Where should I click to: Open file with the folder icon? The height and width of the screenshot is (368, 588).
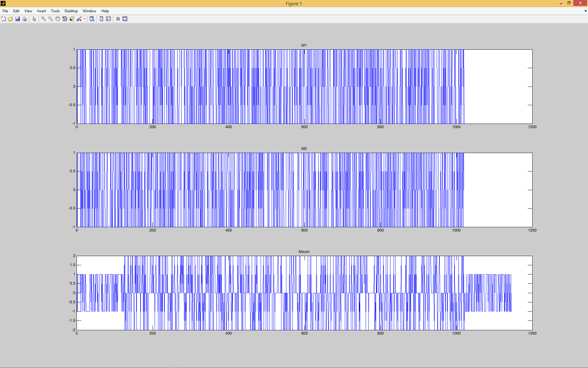(10, 19)
